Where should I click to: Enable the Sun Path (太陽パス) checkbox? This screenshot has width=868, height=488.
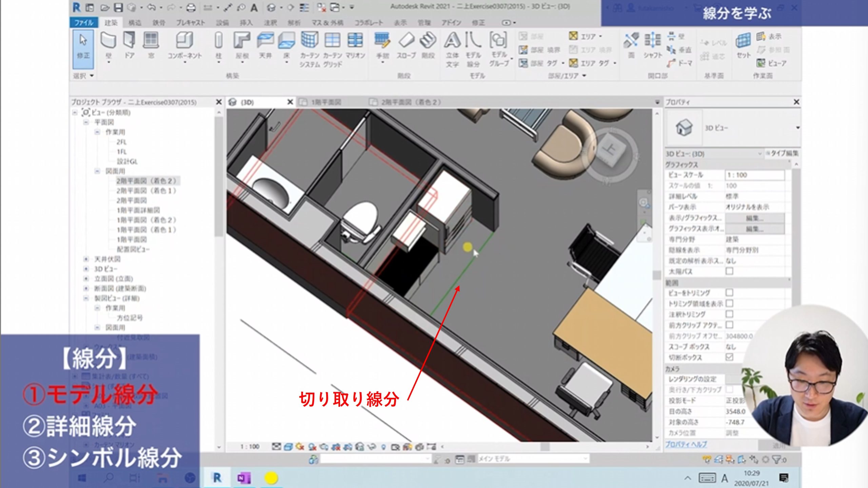(x=729, y=271)
